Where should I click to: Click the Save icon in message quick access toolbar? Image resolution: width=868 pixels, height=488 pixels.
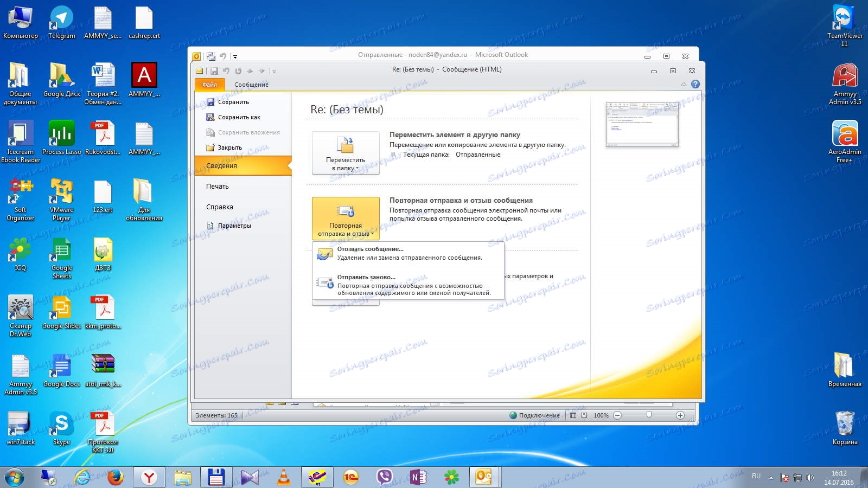(x=214, y=71)
